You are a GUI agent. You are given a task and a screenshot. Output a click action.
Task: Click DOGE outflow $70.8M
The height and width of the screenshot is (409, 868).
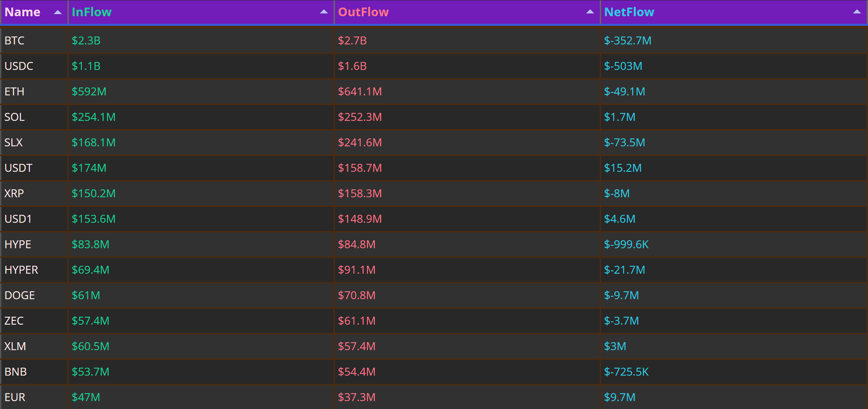click(357, 295)
